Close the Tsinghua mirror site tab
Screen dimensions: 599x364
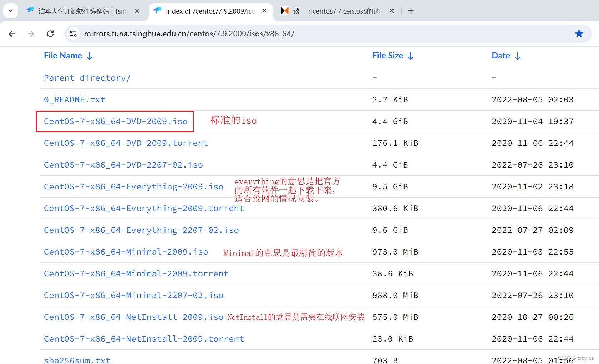tap(137, 11)
